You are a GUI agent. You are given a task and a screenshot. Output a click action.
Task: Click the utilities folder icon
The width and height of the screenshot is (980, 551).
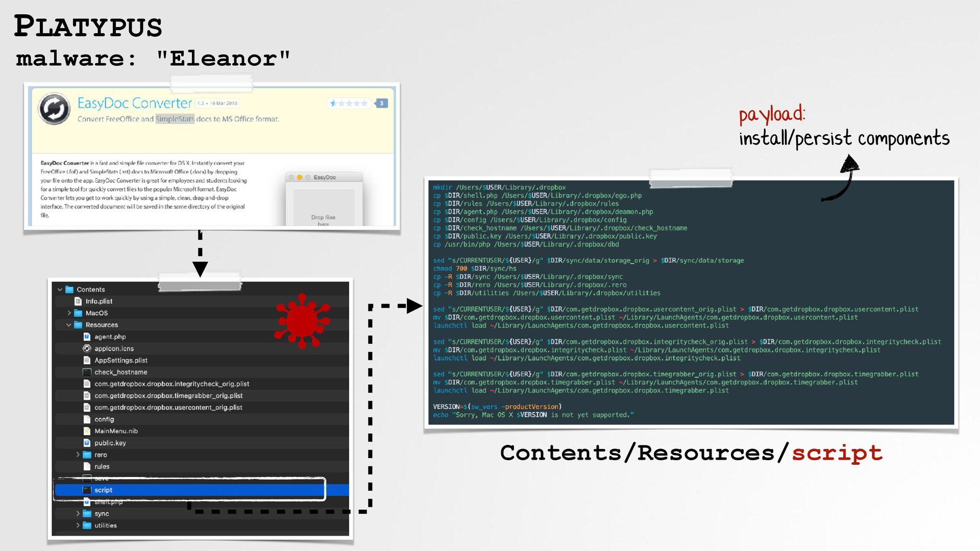87,525
